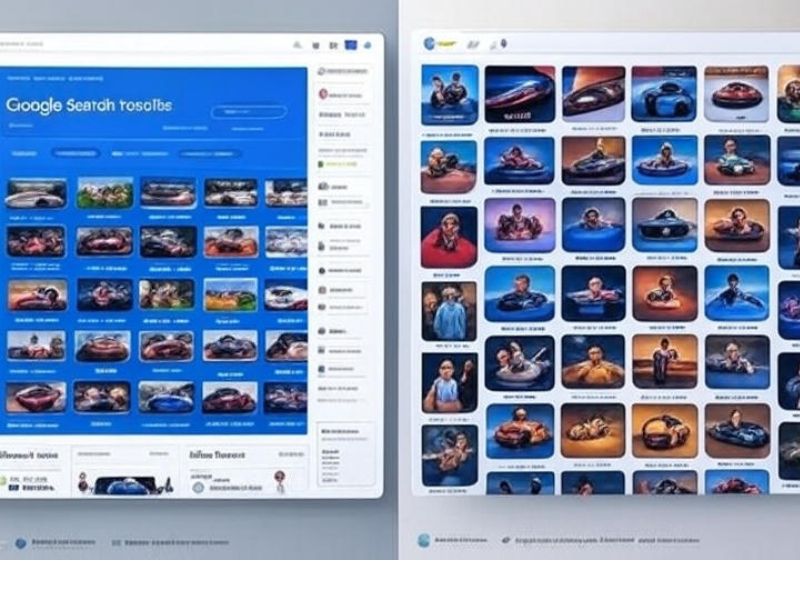Open top-left image of two people in right window

click(449, 94)
